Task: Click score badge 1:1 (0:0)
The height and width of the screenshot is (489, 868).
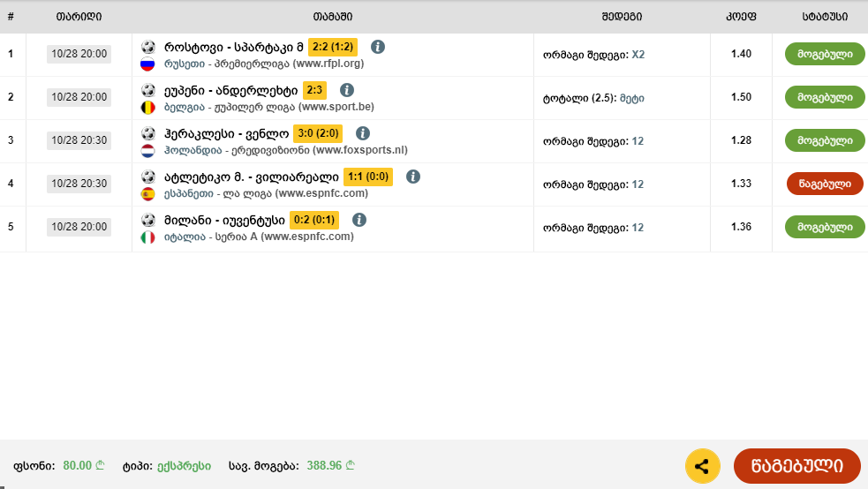Action: [x=368, y=177]
